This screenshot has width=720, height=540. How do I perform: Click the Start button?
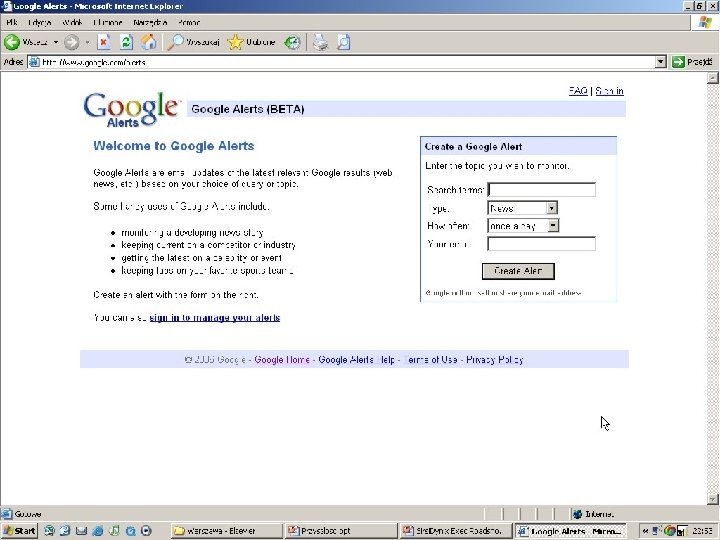point(19,531)
